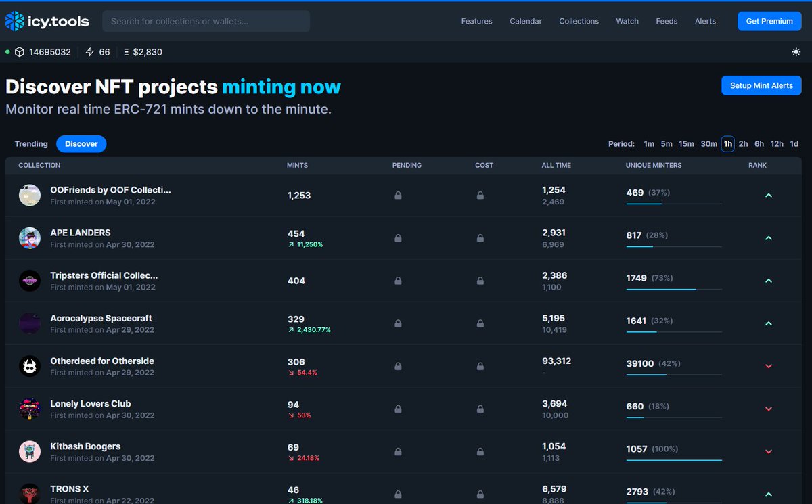This screenshot has height=504, width=812.
Task: Click the Tripsters cost lock icon
Action: [480, 281]
